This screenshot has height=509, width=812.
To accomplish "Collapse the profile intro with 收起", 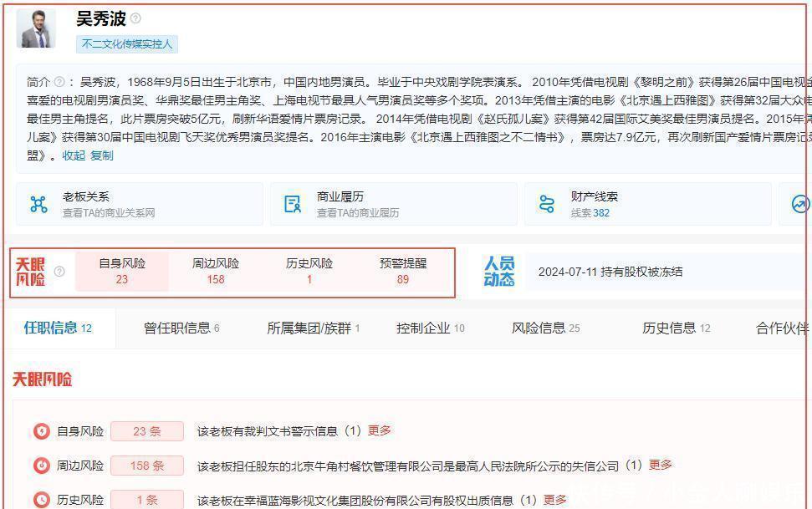I will (x=74, y=155).
